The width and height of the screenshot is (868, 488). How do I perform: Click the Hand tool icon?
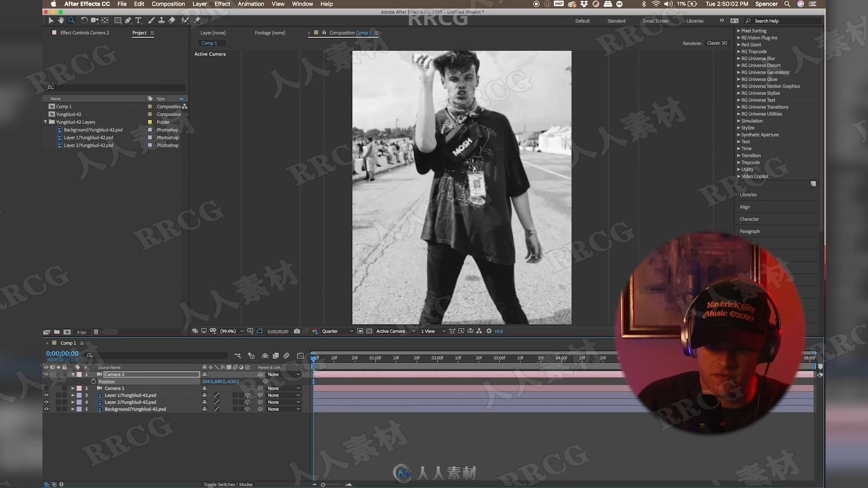tap(60, 20)
